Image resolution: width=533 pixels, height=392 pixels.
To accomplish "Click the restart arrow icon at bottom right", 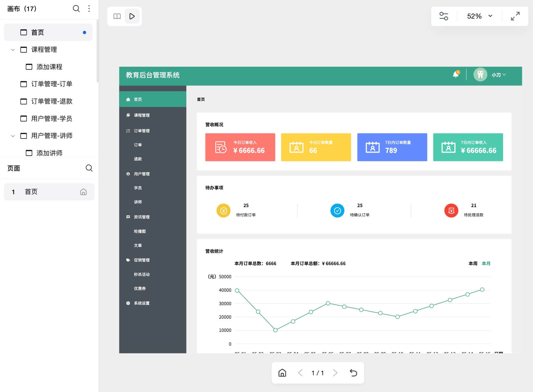I will click(x=354, y=373).
